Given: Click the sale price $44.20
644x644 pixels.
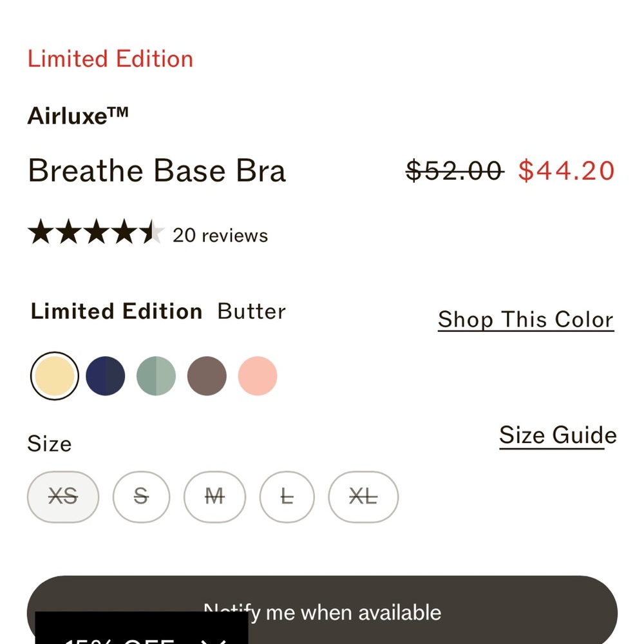Looking at the screenshot, I should coord(567,170).
